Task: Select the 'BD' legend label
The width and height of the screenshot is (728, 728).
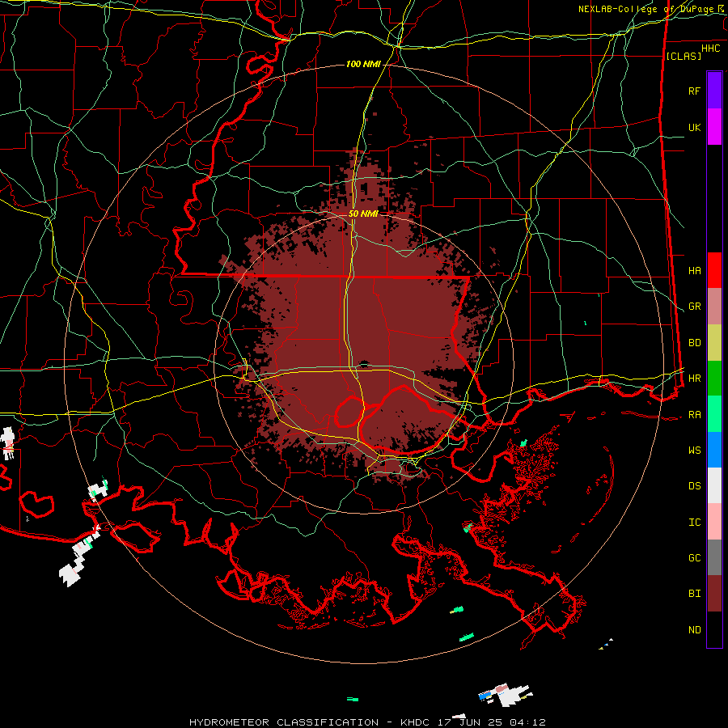Action: click(694, 343)
